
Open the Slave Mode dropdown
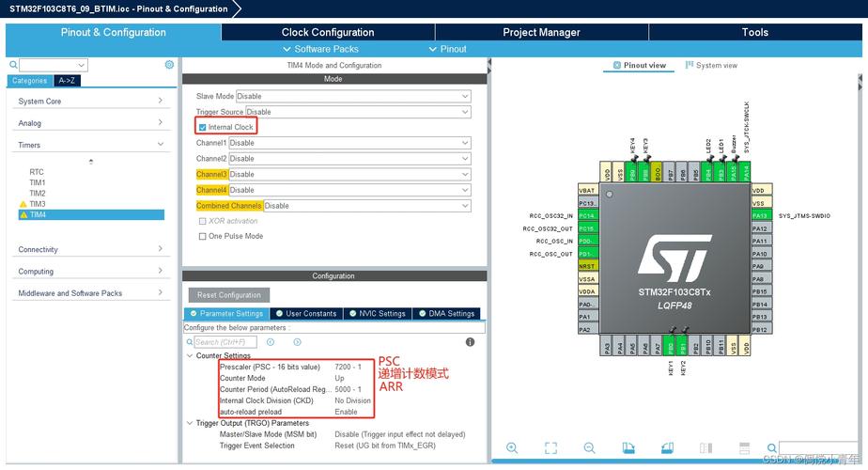[353, 96]
